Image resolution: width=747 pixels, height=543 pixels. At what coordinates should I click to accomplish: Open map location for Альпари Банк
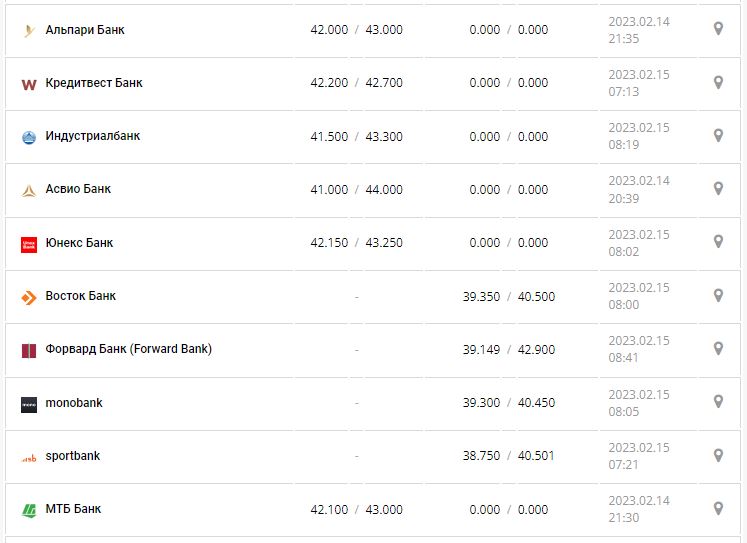(717, 29)
